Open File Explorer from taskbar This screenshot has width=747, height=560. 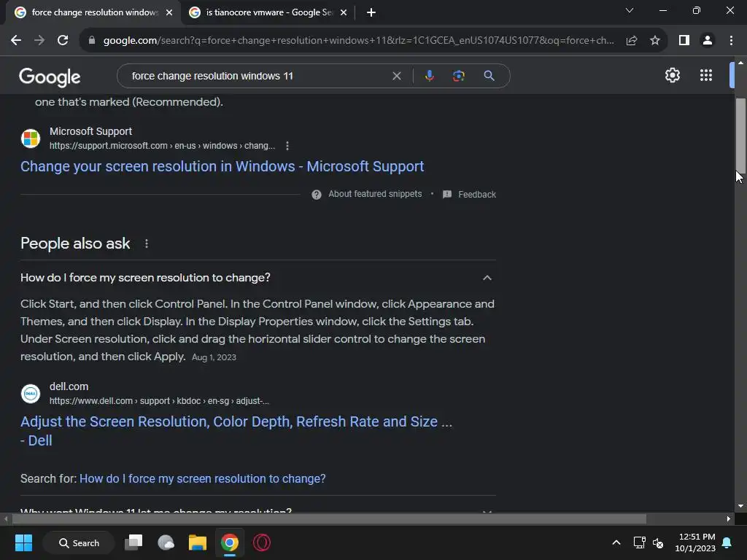point(198,542)
